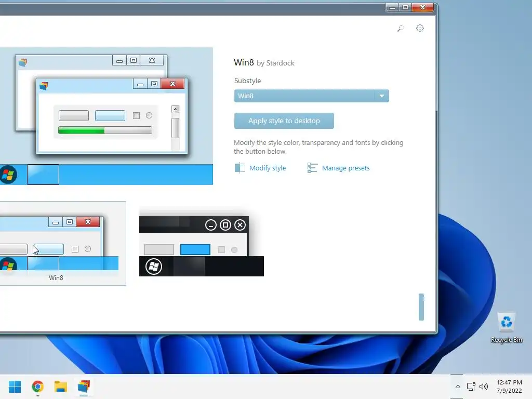532x399 pixels.
Task: Open File Explorer from the taskbar
Action: point(60,387)
